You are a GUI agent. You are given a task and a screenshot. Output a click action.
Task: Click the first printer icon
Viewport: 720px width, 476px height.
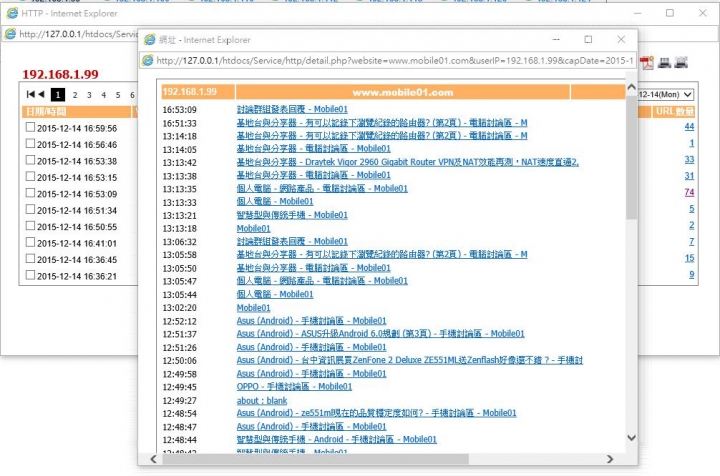click(664, 62)
